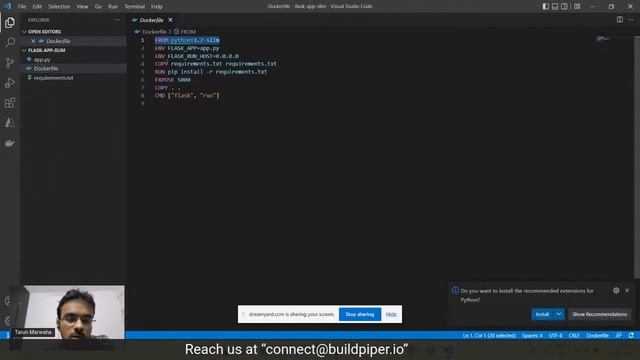This screenshot has height=360, width=640.
Task: Open customize layout icon
Action: [577, 6]
